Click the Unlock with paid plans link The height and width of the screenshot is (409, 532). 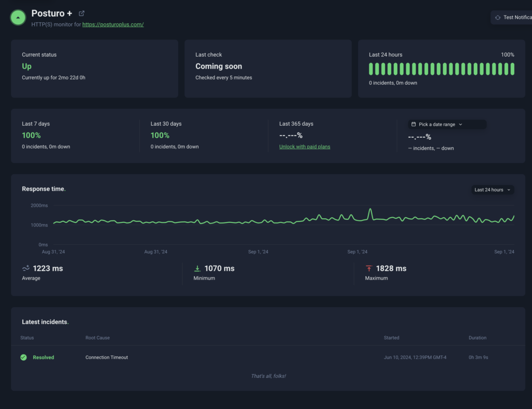(304, 147)
